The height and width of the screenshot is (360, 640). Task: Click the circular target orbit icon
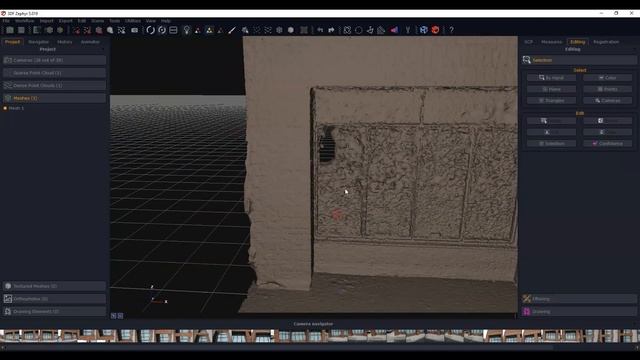pos(162,30)
